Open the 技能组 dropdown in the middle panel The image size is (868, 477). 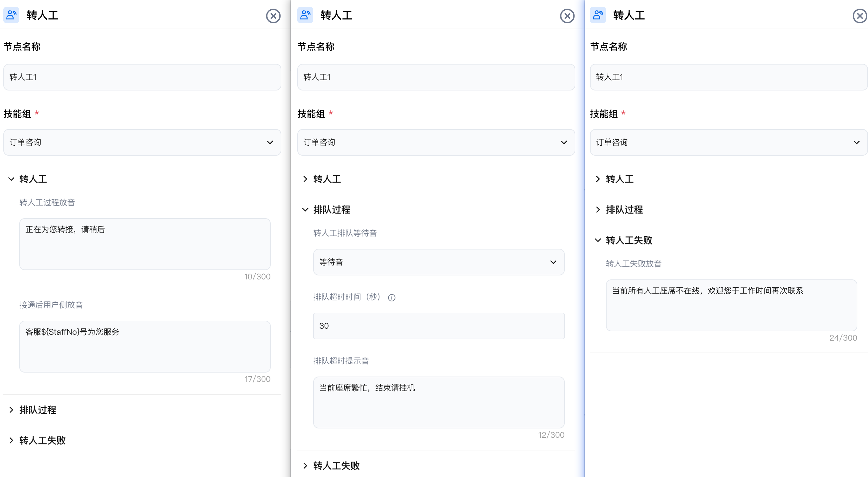click(436, 142)
